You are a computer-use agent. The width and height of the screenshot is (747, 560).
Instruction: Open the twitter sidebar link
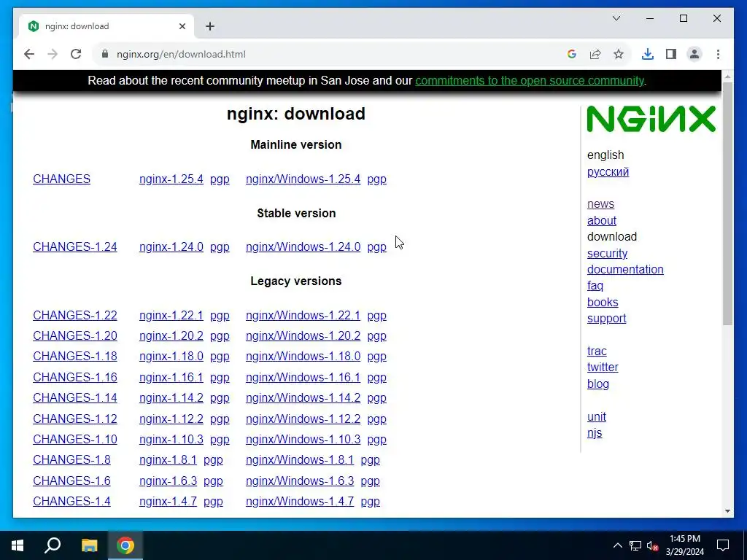[x=603, y=367]
